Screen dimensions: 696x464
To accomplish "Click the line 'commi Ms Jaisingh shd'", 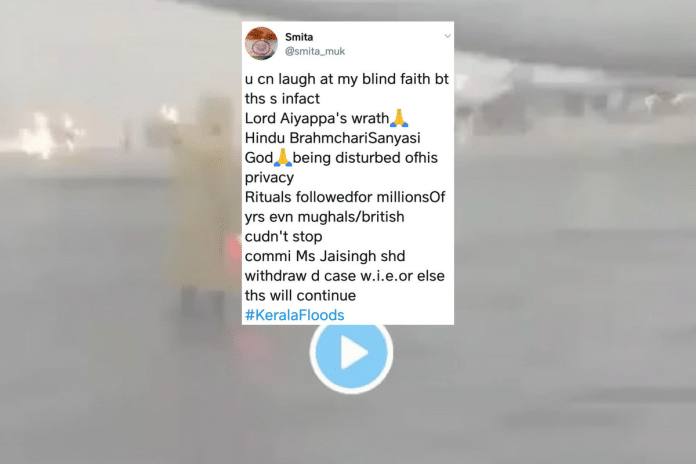I will click(325, 256).
